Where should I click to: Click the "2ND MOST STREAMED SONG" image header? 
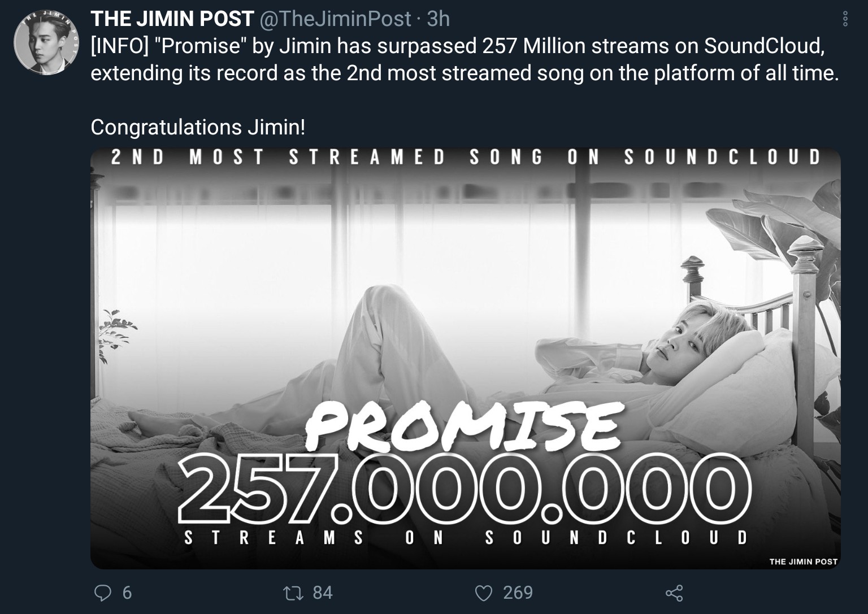[x=465, y=157]
